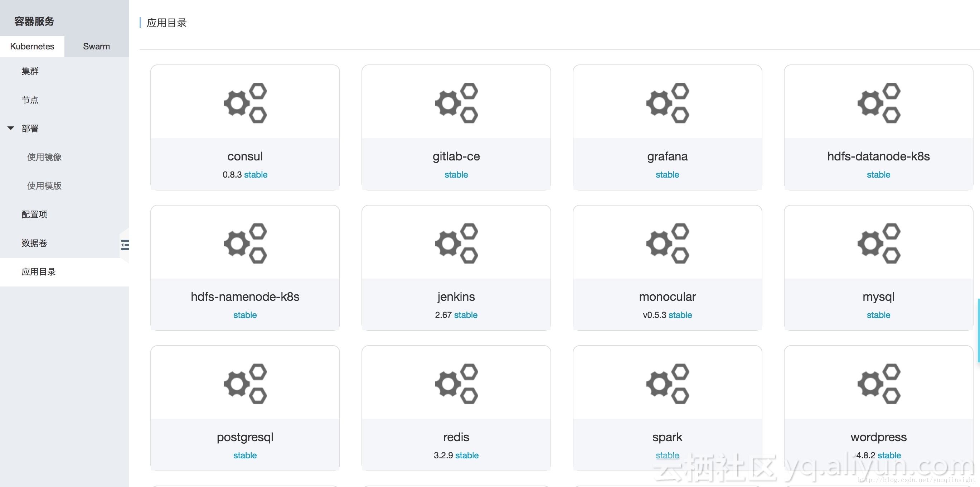Viewport: 980px width, 487px height.
Task: Click the redis chart gear icon
Action: (x=456, y=384)
